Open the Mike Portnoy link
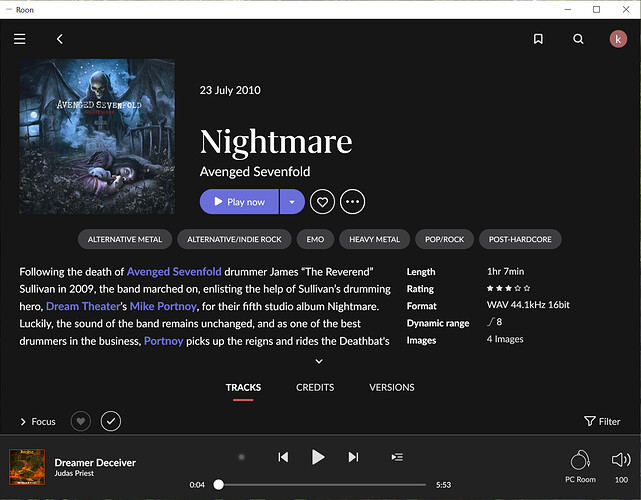641x500 pixels. 163,306
